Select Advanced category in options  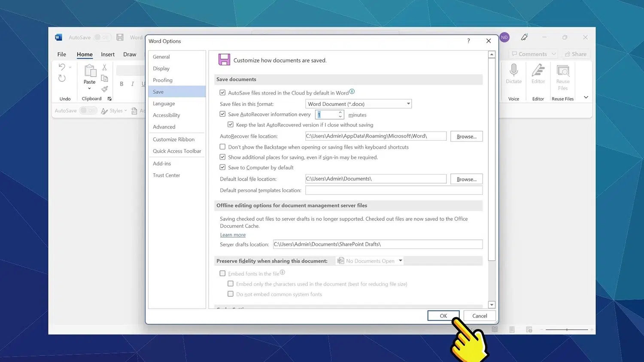(177, 127)
